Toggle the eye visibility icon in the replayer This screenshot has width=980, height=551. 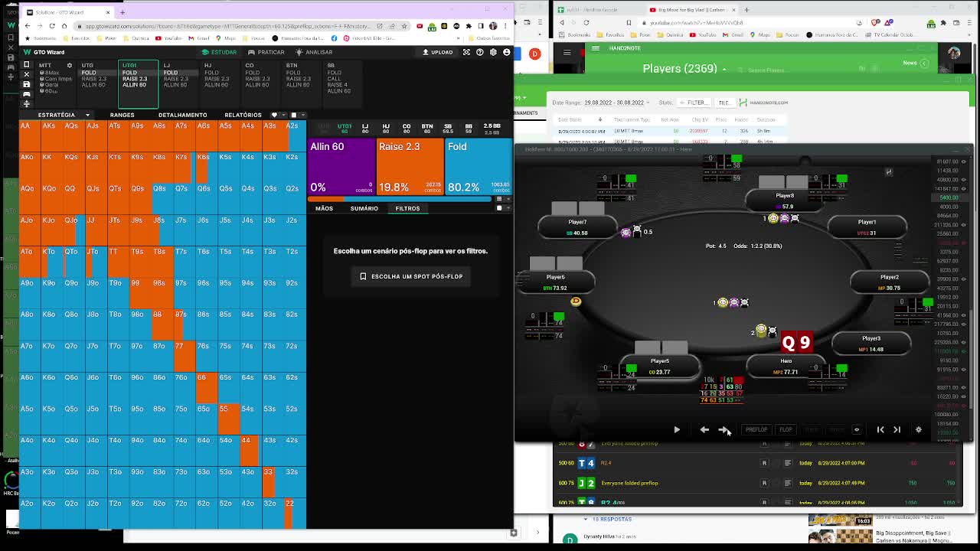coord(857,430)
